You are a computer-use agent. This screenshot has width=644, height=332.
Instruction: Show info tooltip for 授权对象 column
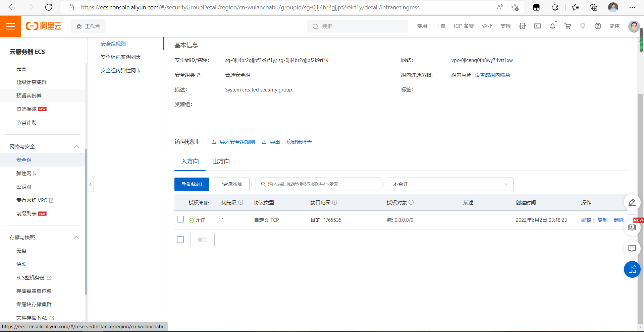pyautogui.click(x=411, y=202)
